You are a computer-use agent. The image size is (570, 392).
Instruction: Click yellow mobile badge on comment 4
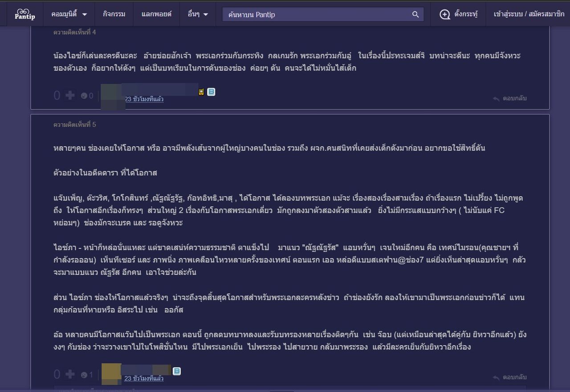pyautogui.click(x=201, y=92)
